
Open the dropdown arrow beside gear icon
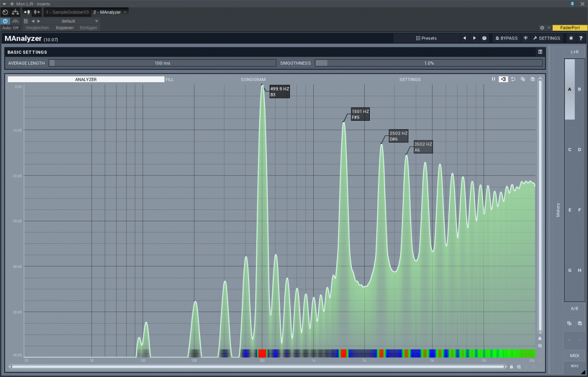coord(548,28)
